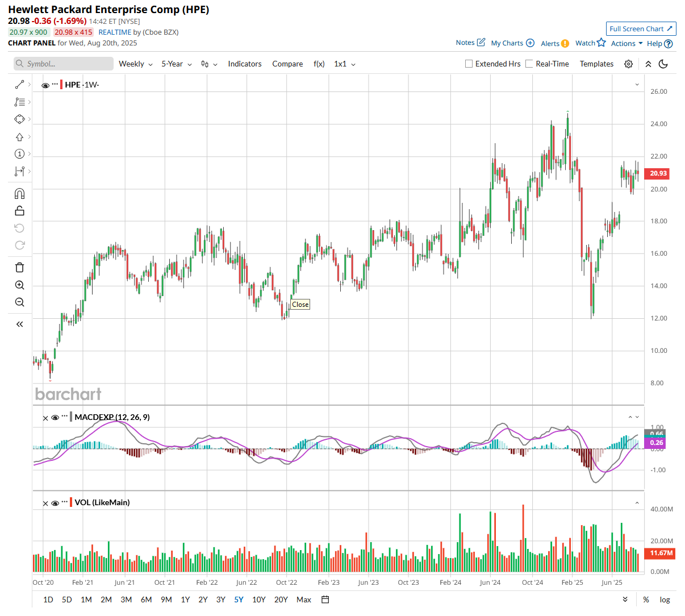Toggle MACDEXP indicator visibility eye
This screenshot has width=685, height=616.
point(55,418)
